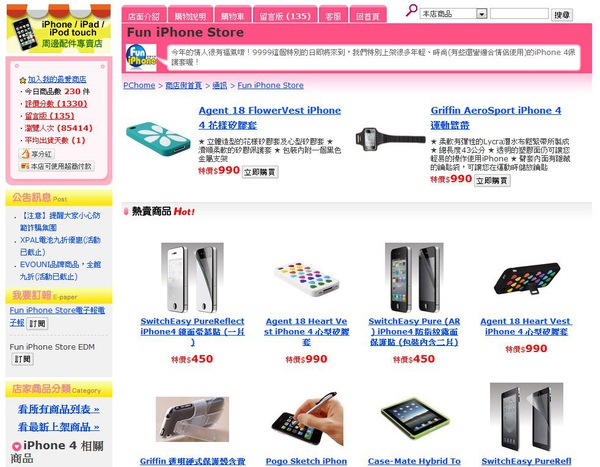
Task: Click the search submit button
Action: (x=562, y=15)
